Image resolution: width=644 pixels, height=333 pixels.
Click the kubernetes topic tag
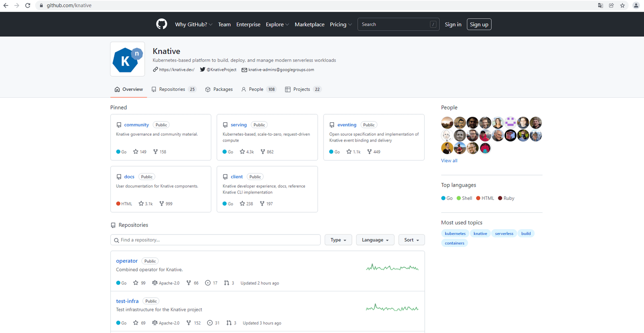(x=455, y=234)
